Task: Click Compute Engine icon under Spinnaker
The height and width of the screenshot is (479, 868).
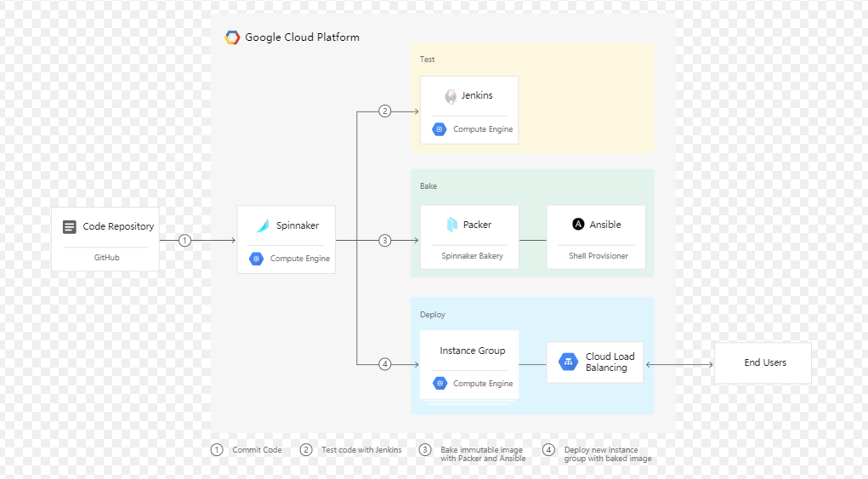Action: tap(256, 259)
